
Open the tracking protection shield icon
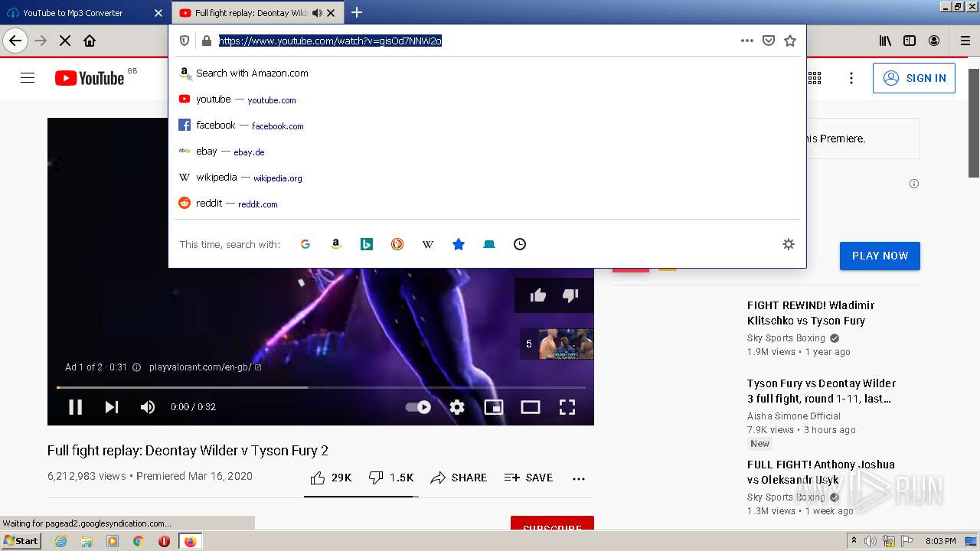(x=185, y=41)
